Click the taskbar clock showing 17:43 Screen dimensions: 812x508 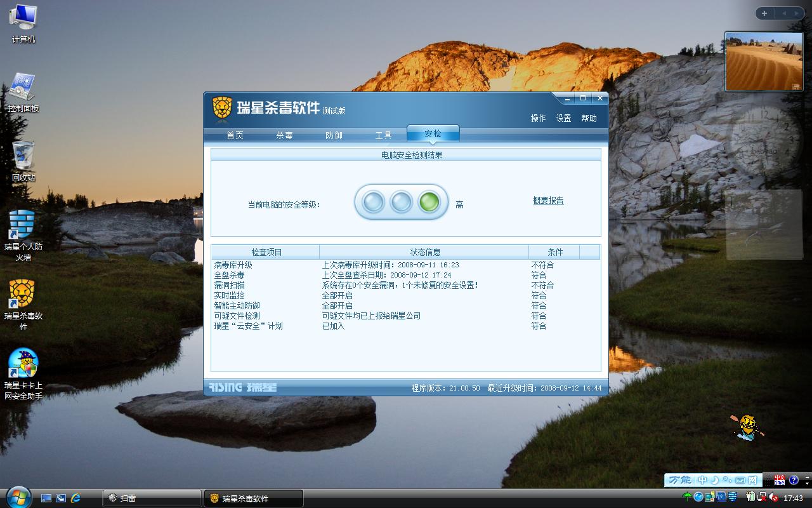click(x=793, y=498)
